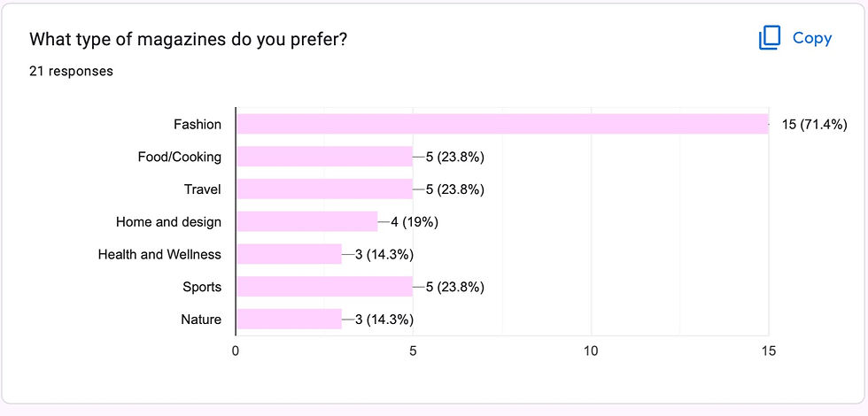Click the Health and Wellness label
Image resolution: width=868 pixels, height=416 pixels.
click(x=159, y=254)
